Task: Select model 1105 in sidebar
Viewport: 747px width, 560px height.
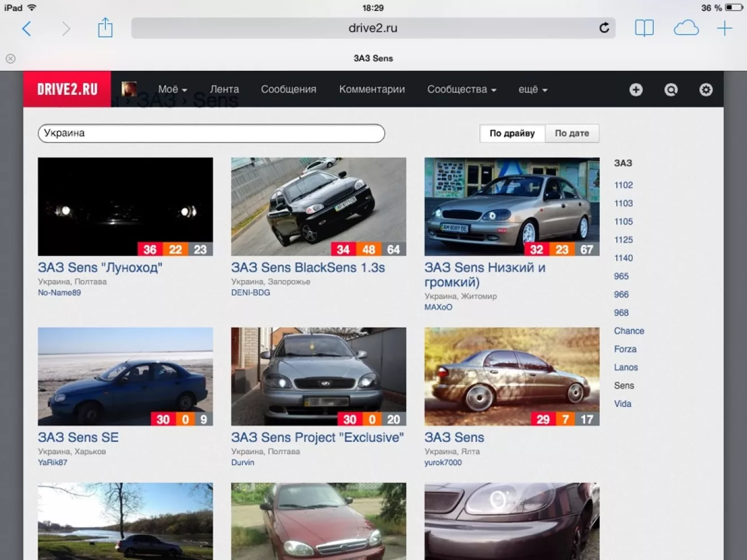Action: click(624, 221)
